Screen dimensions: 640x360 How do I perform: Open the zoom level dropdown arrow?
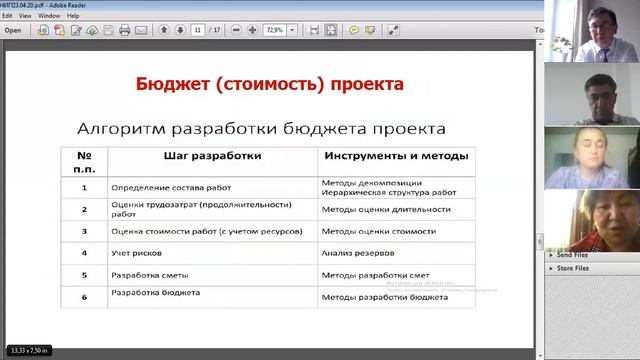click(292, 30)
